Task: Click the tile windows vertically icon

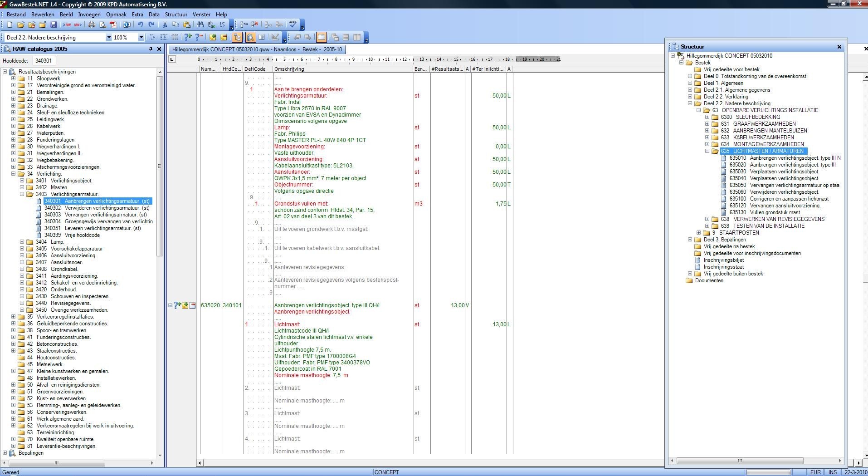Action: [357, 37]
